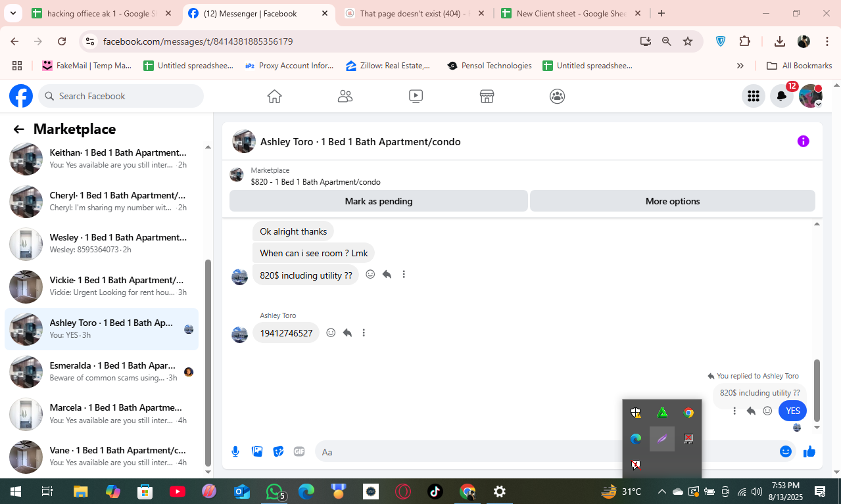Collapse hidden tray icons chevron
This screenshot has height=504, width=841.
click(x=662, y=492)
